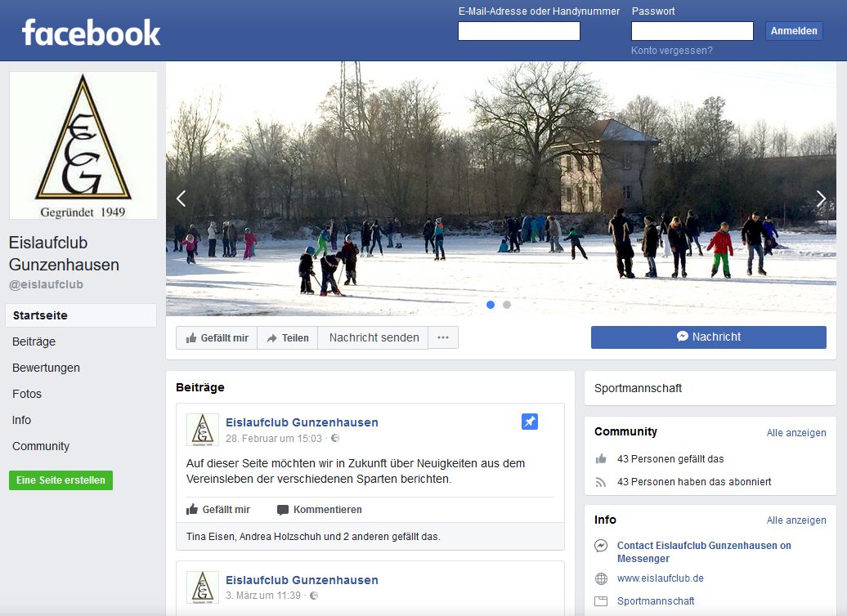Image resolution: width=847 pixels, height=616 pixels.
Task: Click the @eislaufclub username
Action: pos(46,284)
